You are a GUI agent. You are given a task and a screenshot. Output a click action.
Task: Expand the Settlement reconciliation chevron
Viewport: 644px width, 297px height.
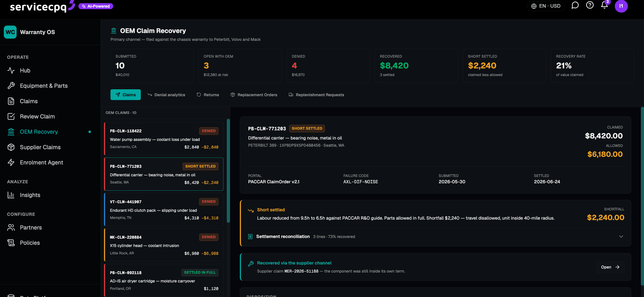pos(621,237)
